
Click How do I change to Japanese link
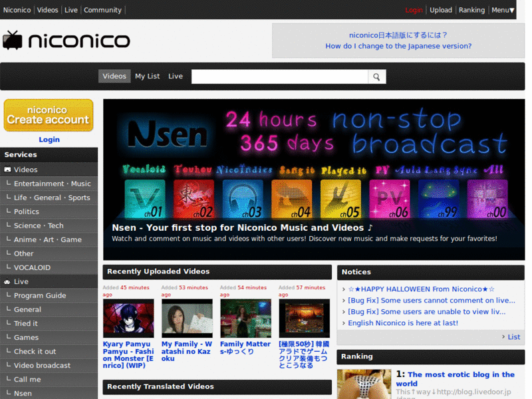coord(398,46)
